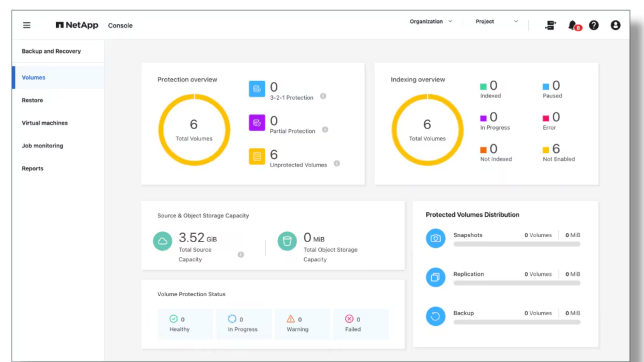Open the notifications bell with 8 alerts
The height and width of the screenshot is (362, 644).
point(573,25)
